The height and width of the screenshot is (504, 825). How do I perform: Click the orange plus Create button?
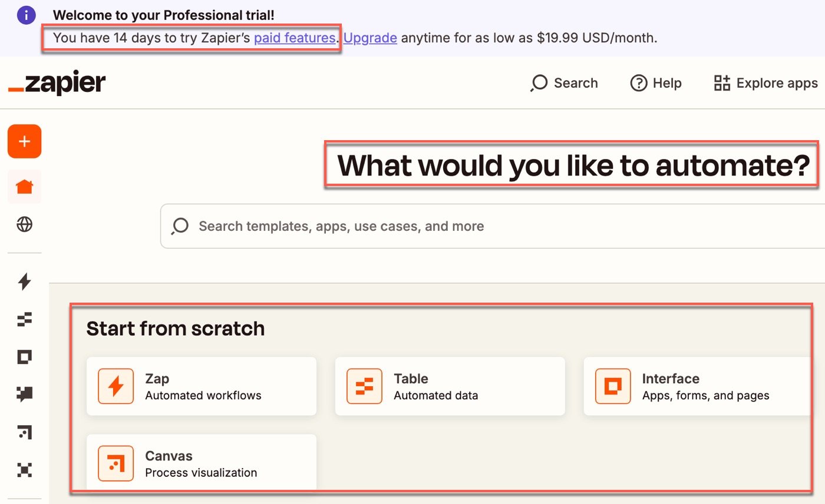(x=24, y=141)
